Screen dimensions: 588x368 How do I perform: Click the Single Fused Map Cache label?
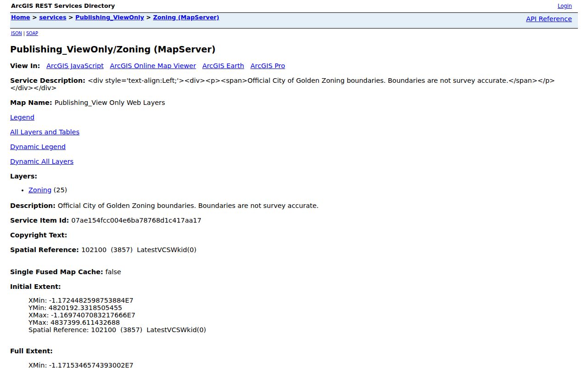(x=57, y=272)
